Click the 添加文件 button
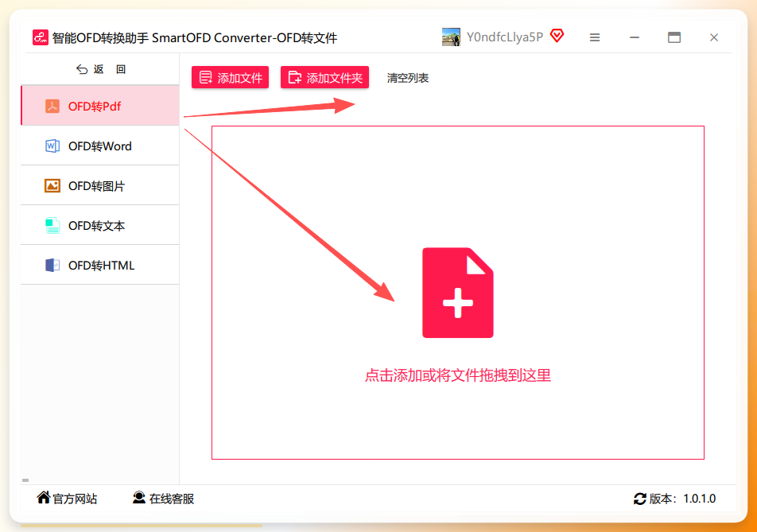757x532 pixels. (x=231, y=77)
